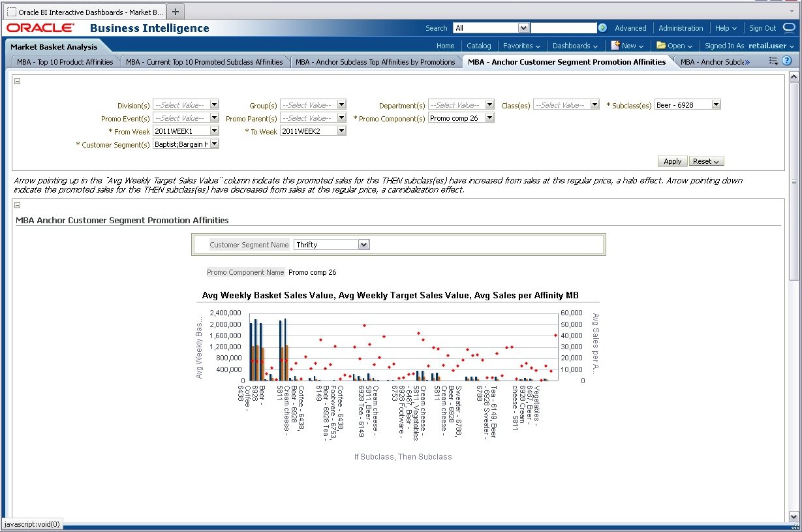Click the New document icon
802x532 pixels.
(x=615, y=46)
